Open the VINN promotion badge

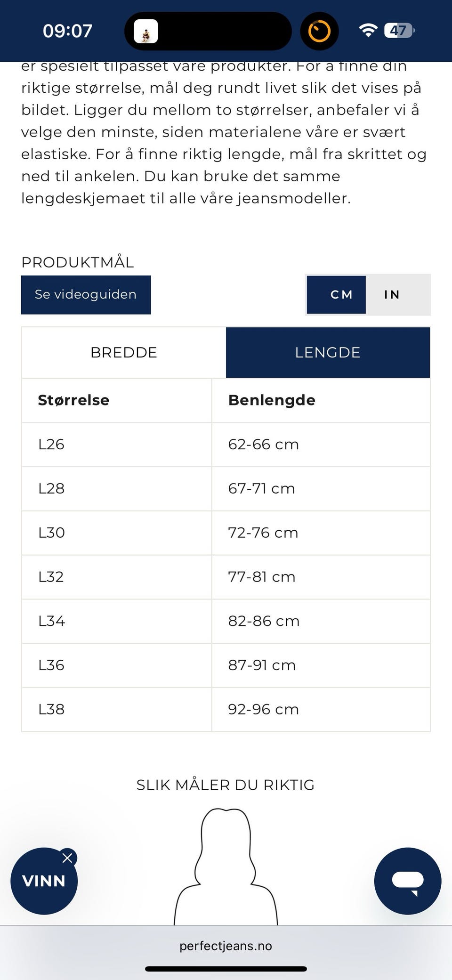click(45, 881)
